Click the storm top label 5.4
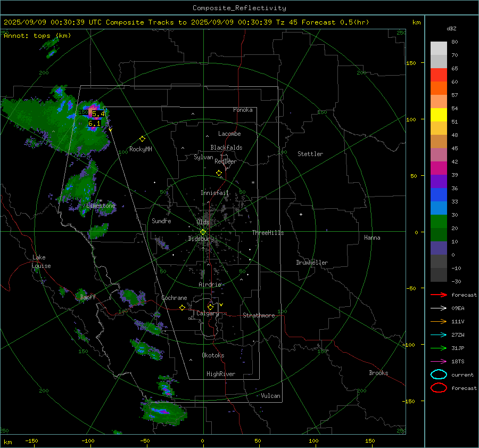479x448 pixels. coord(98,114)
